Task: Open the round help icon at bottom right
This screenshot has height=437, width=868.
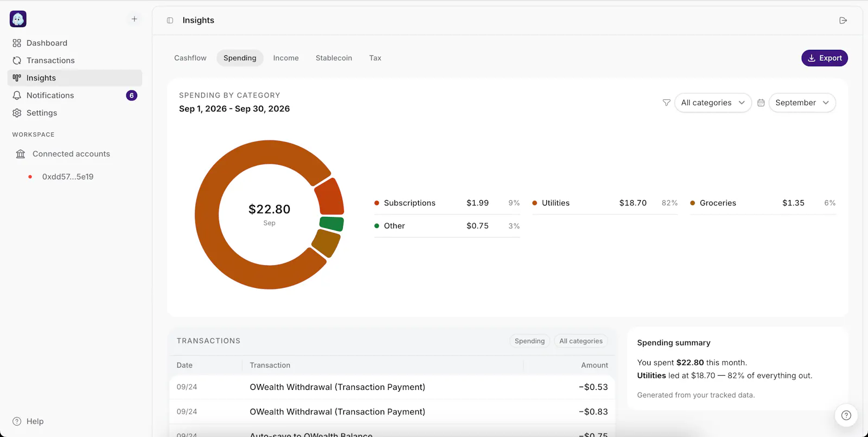Action: (x=846, y=415)
